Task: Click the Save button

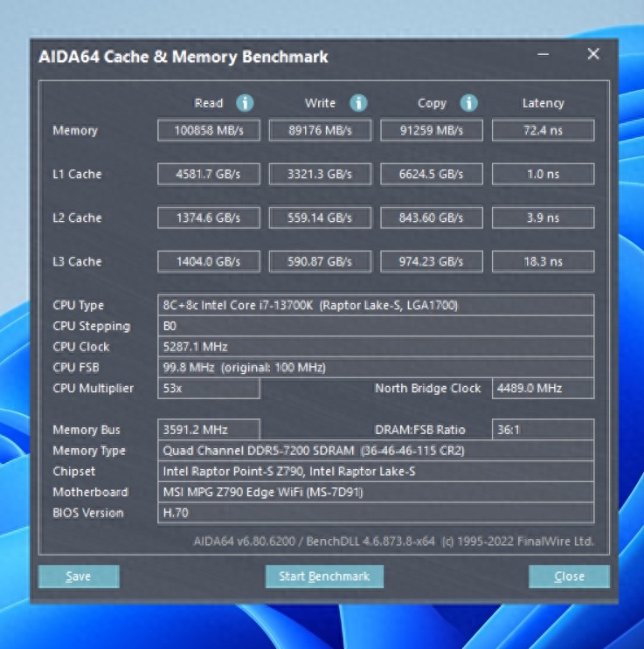Action: pos(79,577)
